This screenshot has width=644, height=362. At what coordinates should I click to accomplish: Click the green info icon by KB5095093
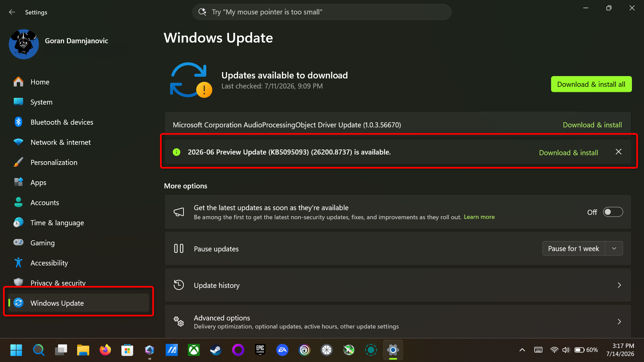click(x=176, y=152)
